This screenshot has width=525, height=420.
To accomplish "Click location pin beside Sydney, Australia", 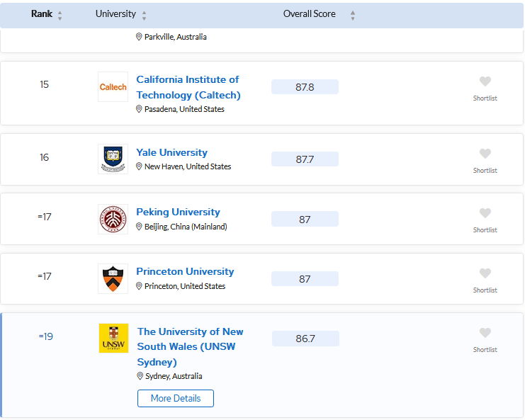I will click(x=140, y=376).
